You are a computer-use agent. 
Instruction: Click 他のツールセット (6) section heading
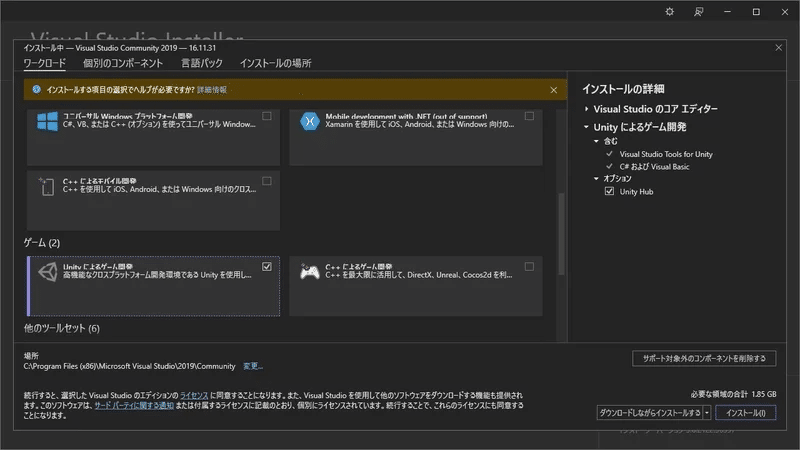(x=62, y=328)
